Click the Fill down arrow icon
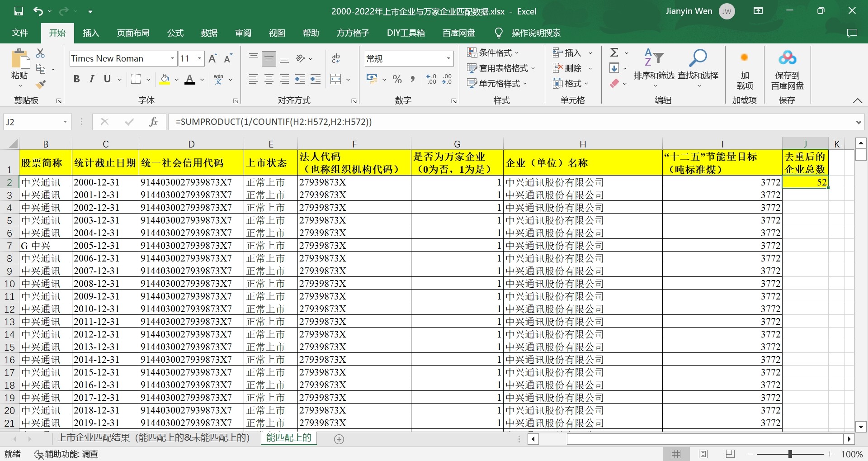Screen dimensions: 868x461 pos(614,68)
